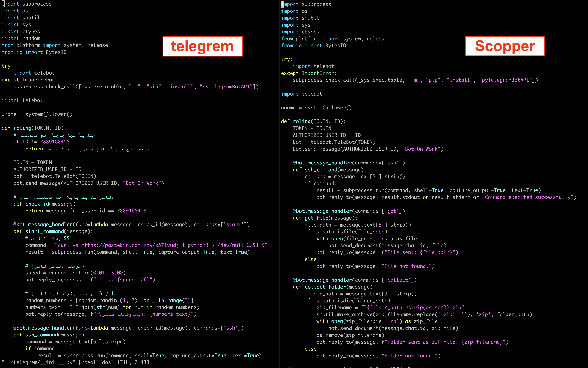
Task: Click 'os.remove(zip_filename)' line
Action: pos(350,335)
